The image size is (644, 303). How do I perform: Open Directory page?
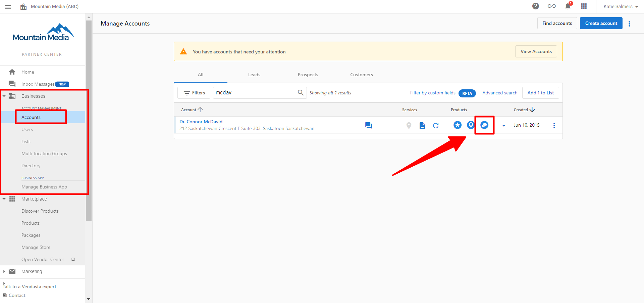click(31, 166)
